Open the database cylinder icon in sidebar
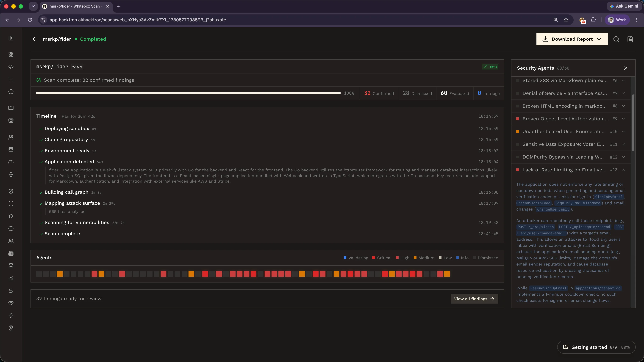Viewport: 644px width, 362px height. tap(11, 266)
